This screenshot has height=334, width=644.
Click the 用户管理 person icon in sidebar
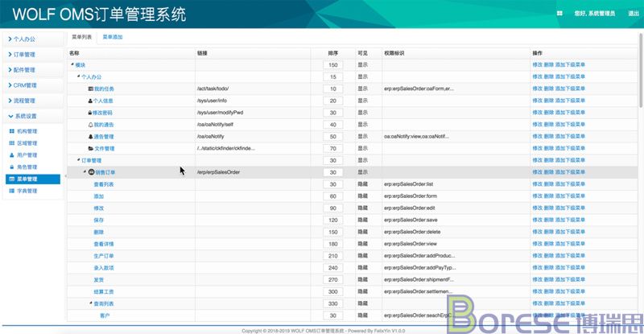11,155
